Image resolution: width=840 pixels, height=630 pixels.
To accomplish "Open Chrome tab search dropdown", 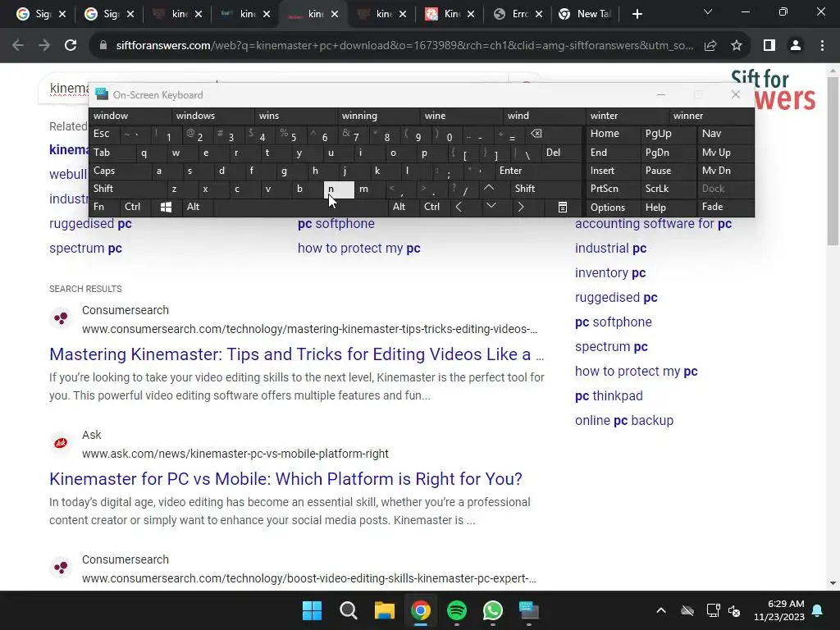I will coord(708,11).
